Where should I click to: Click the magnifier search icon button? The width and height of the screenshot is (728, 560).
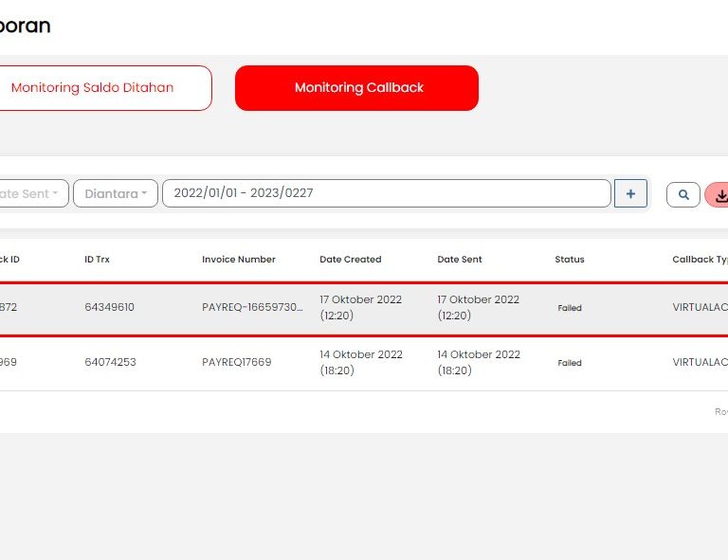point(682,194)
